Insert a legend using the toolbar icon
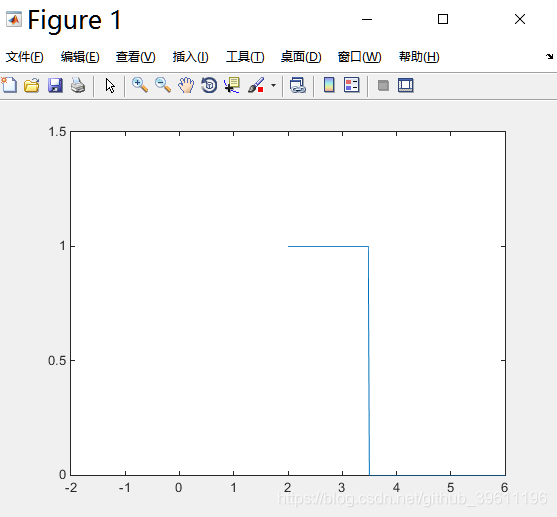The image size is (557, 517). point(352,85)
